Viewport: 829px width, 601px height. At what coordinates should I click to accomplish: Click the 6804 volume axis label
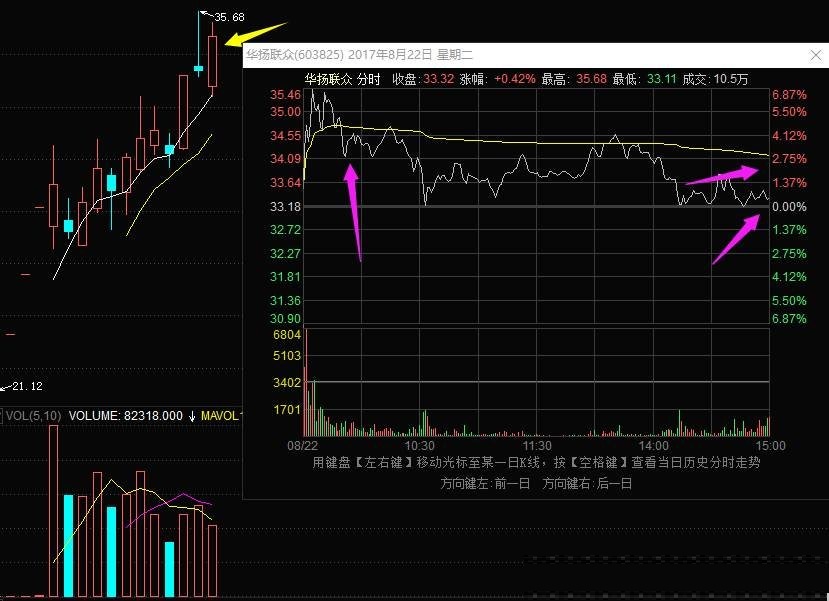click(287, 335)
